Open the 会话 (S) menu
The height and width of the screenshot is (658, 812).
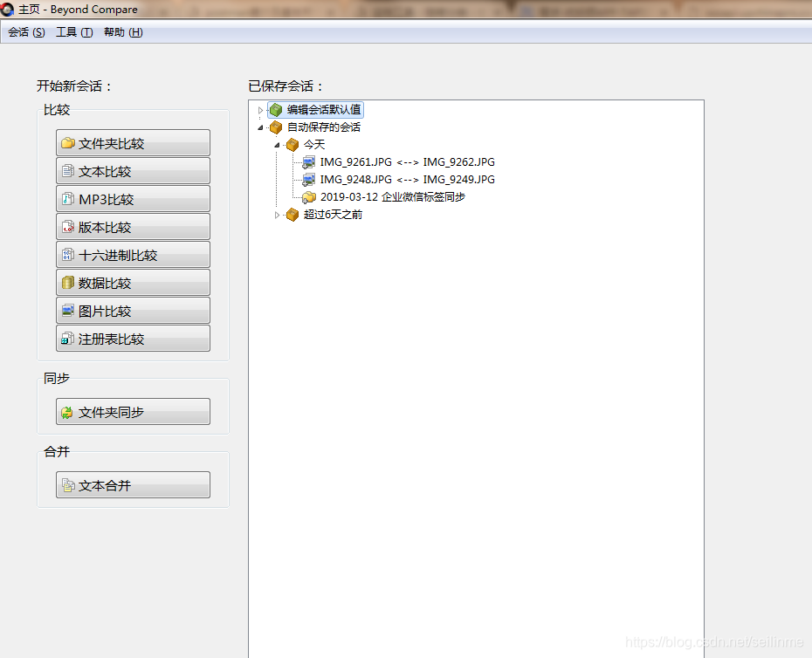tap(26, 32)
